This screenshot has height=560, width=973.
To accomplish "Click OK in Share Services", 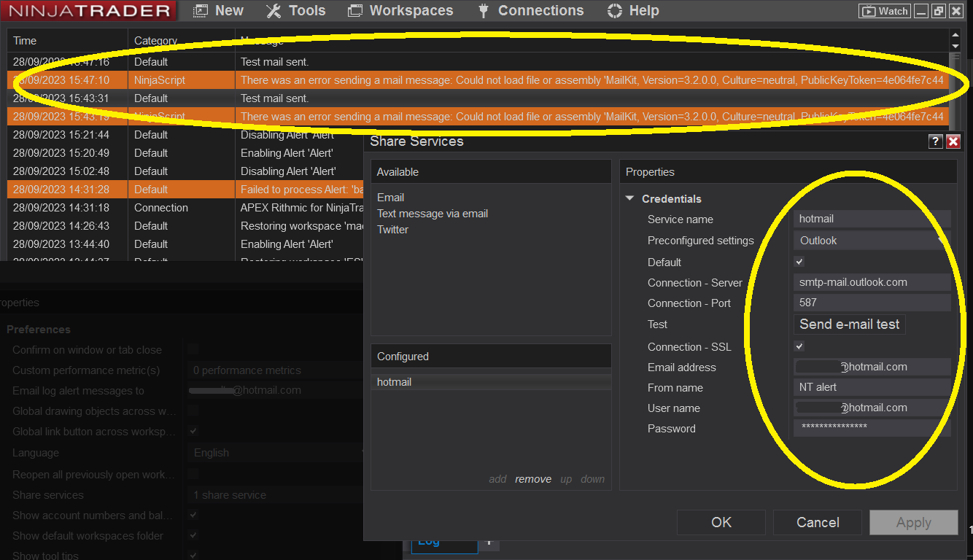I will [x=721, y=522].
